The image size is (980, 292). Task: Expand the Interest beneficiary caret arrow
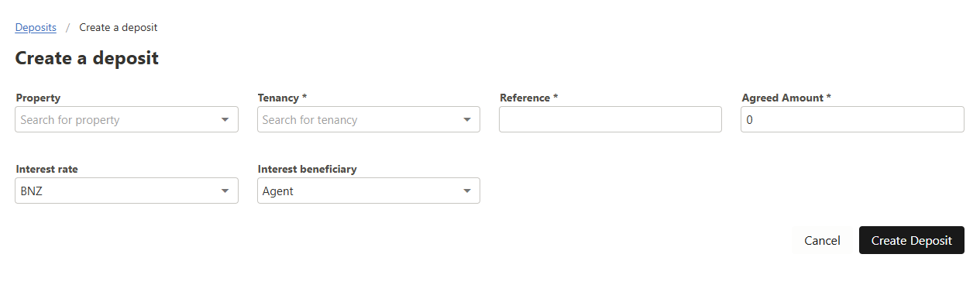pos(466,191)
